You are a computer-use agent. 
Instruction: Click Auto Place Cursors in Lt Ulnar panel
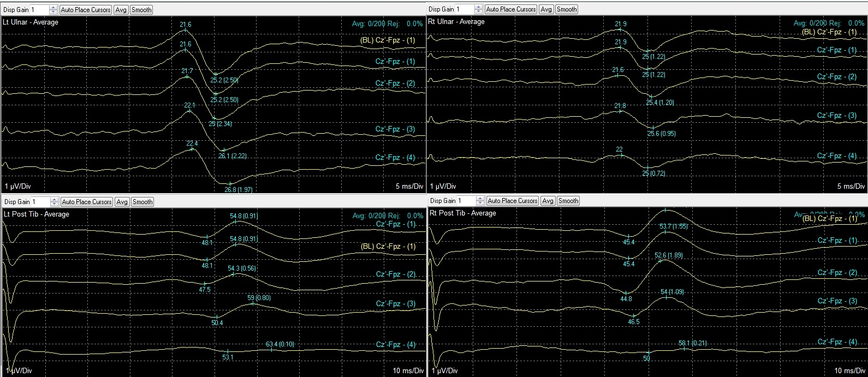click(x=86, y=10)
